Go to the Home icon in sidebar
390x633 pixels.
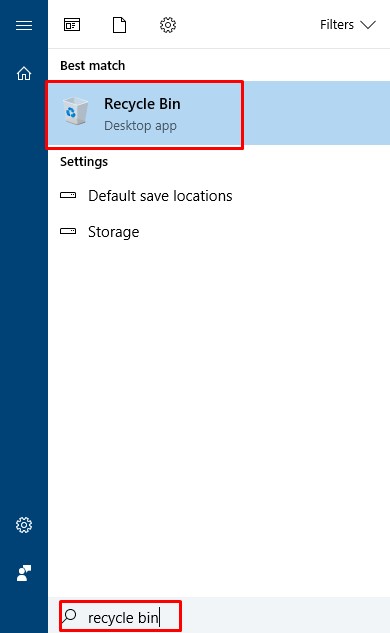click(x=24, y=73)
